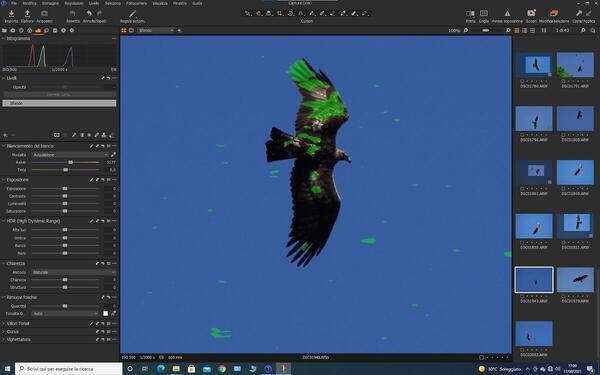Image resolution: width=600 pixels, height=375 pixels.
Task: Open the Metodo Naturale dropdown
Action: click(x=74, y=272)
